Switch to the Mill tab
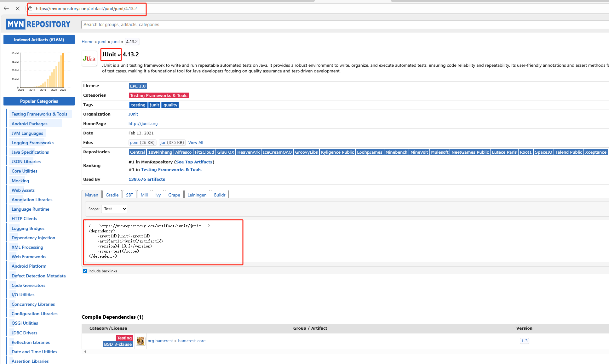This screenshot has width=609, height=364. click(x=144, y=195)
